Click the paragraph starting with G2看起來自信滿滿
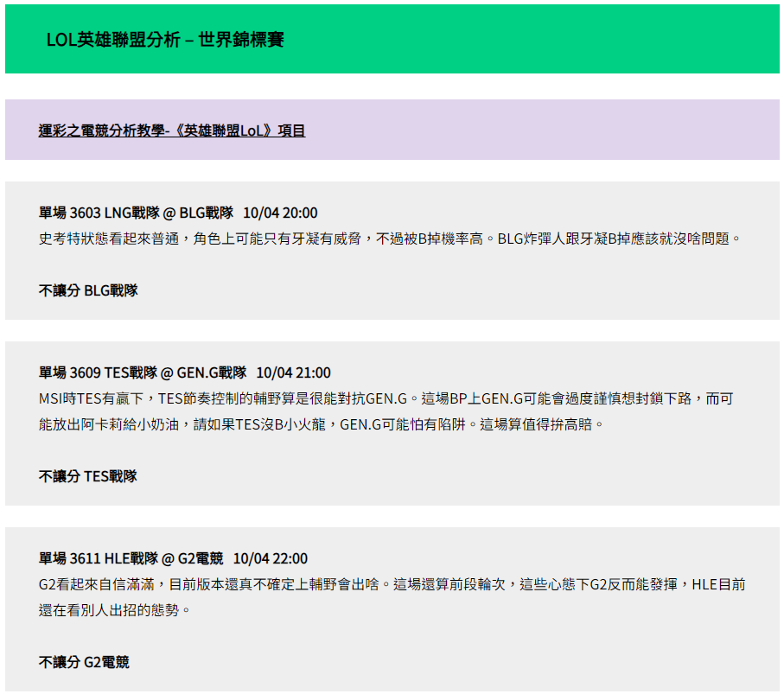The image size is (784, 694). click(391, 597)
